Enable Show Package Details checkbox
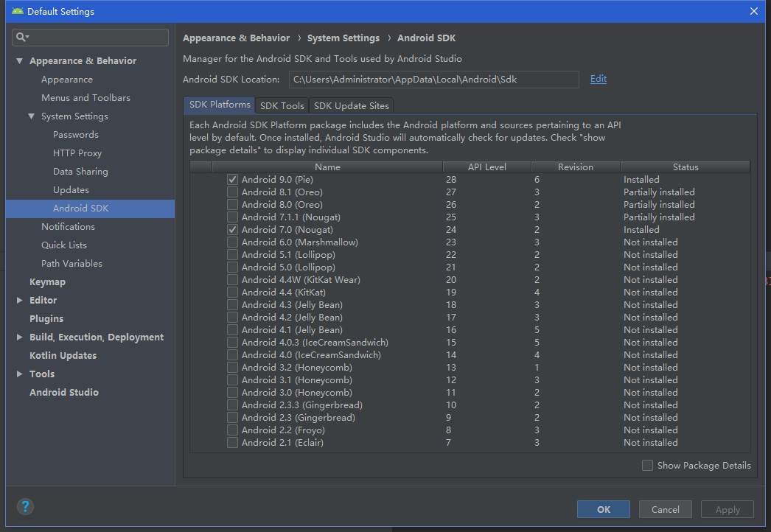The height and width of the screenshot is (532, 771). tap(648, 465)
